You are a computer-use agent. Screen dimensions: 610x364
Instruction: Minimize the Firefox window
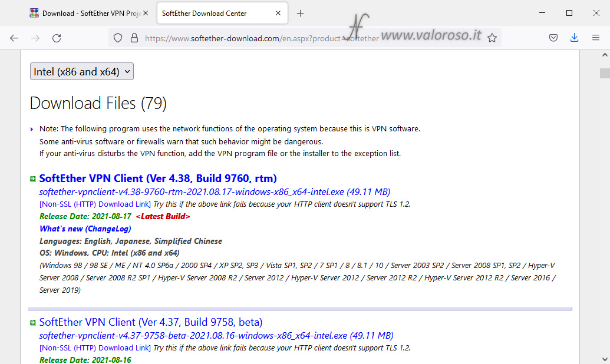(542, 13)
